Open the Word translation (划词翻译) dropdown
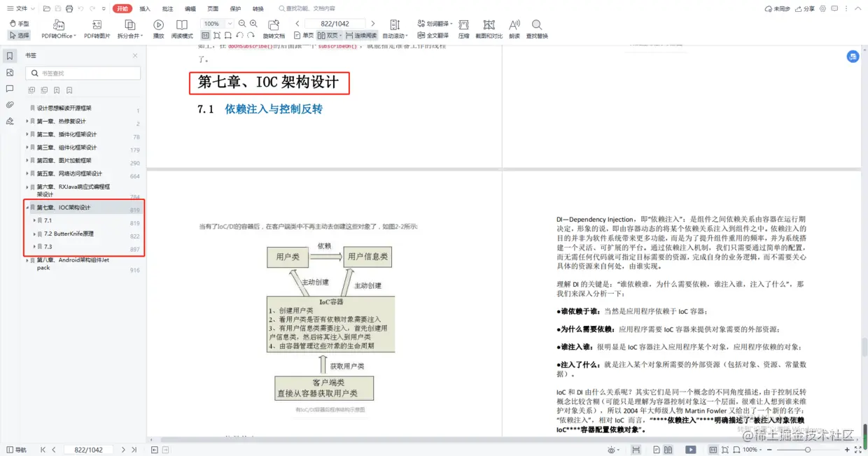This screenshot has width=868, height=456. pyautogui.click(x=435, y=24)
